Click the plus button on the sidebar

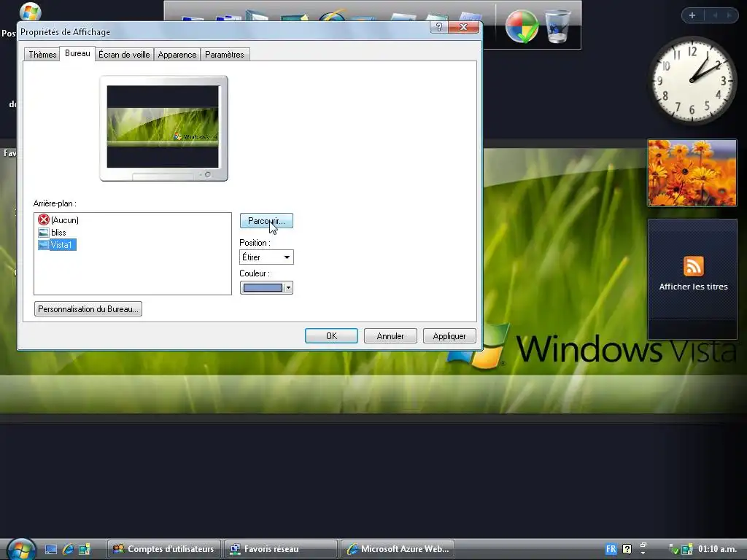(x=692, y=15)
